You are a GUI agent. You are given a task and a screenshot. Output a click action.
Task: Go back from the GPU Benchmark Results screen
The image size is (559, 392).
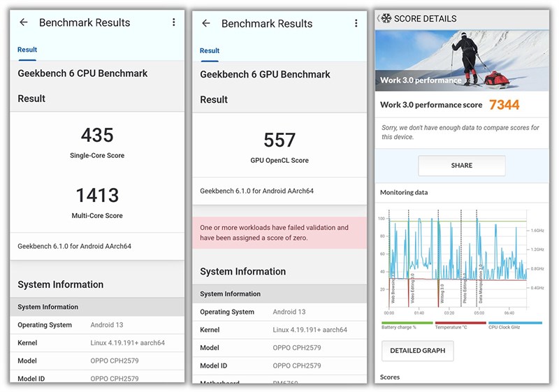point(205,23)
